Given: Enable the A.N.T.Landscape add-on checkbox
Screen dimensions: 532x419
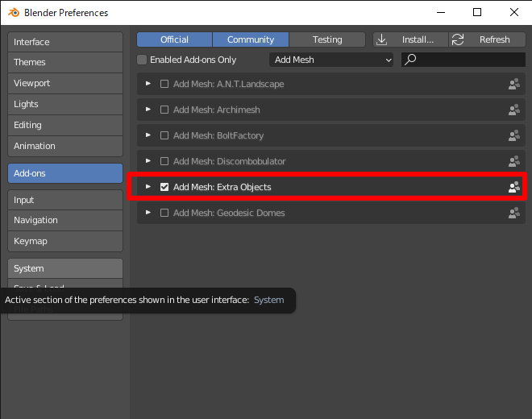Looking at the screenshot, I should (x=164, y=84).
